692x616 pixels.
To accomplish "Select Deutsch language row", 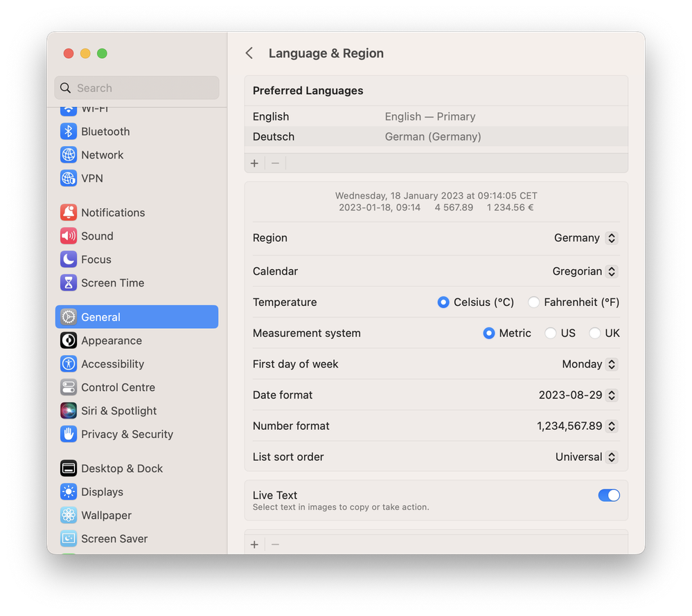I will [436, 136].
